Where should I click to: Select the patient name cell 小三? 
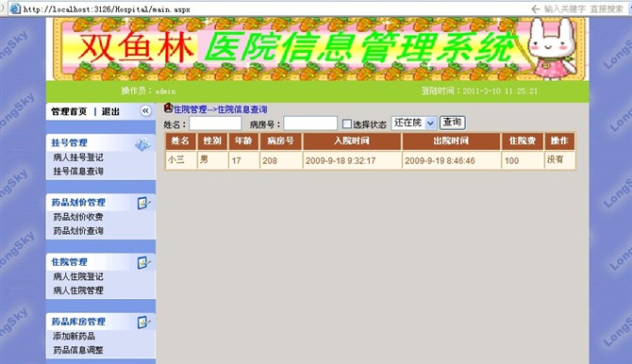(180, 160)
